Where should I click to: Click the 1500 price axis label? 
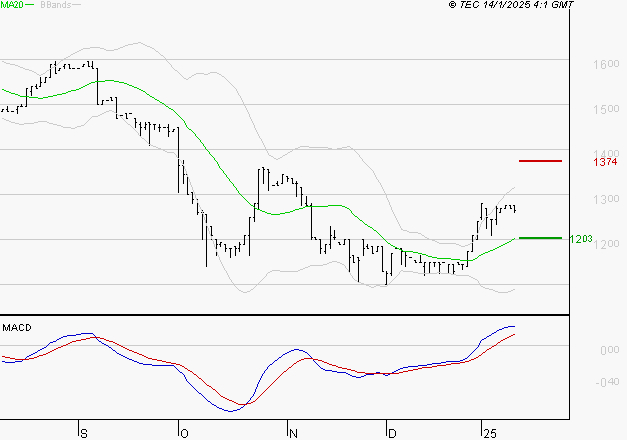tap(606, 109)
